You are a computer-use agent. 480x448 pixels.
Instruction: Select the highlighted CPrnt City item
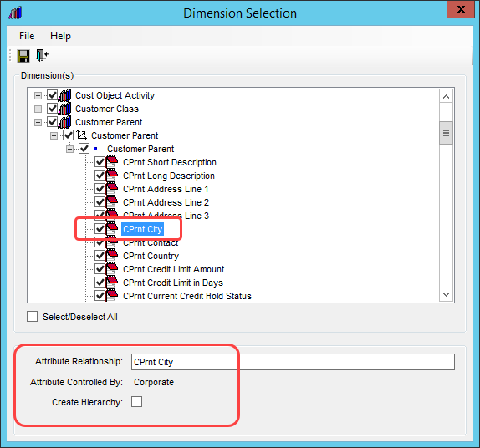tap(143, 229)
